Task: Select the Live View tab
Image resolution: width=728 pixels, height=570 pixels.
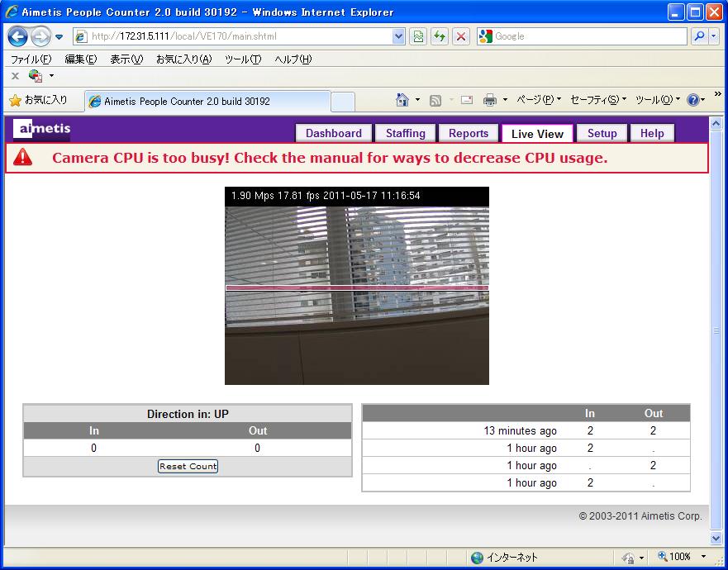Action: coord(537,134)
